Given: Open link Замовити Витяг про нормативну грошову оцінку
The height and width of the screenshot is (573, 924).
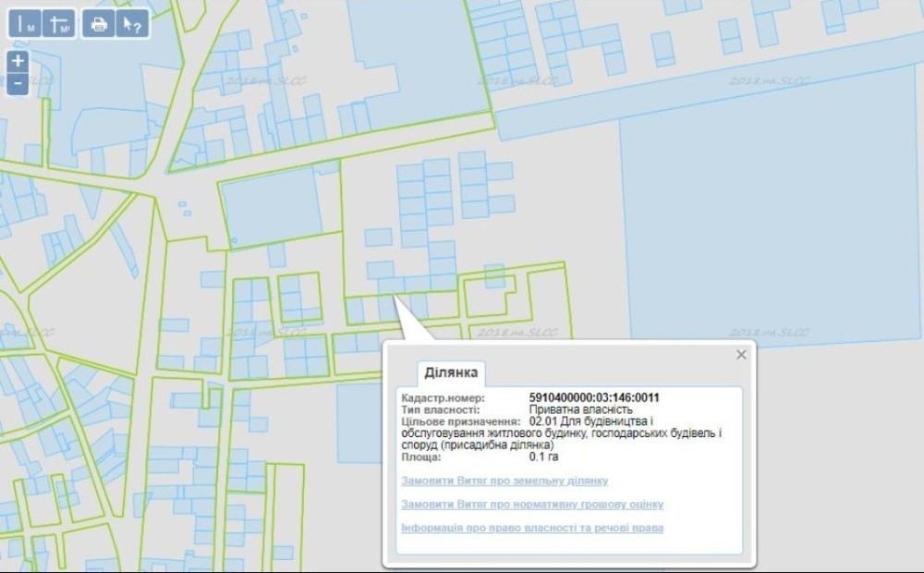Looking at the screenshot, I should tap(532, 504).
